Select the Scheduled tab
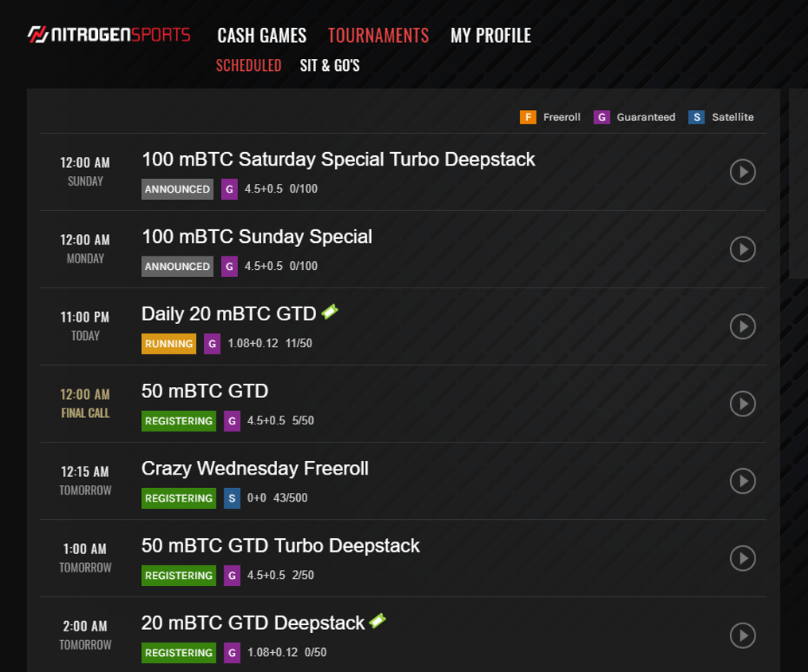 pos(248,65)
